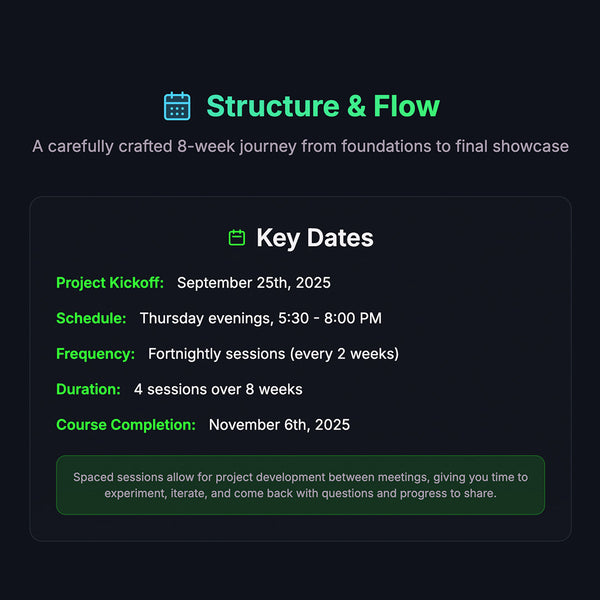
Task: Select the September 25th, 2025 date
Action: pyautogui.click(x=254, y=283)
